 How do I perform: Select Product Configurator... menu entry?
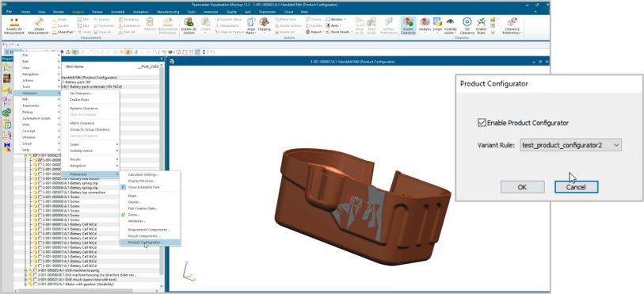[x=150, y=242]
